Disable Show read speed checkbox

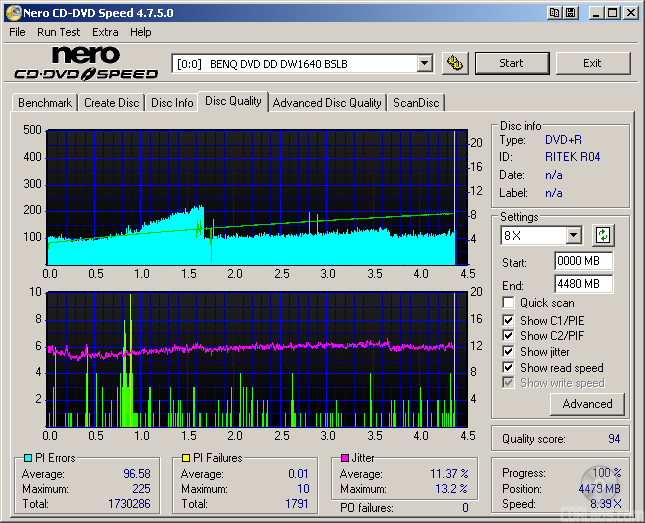point(509,368)
